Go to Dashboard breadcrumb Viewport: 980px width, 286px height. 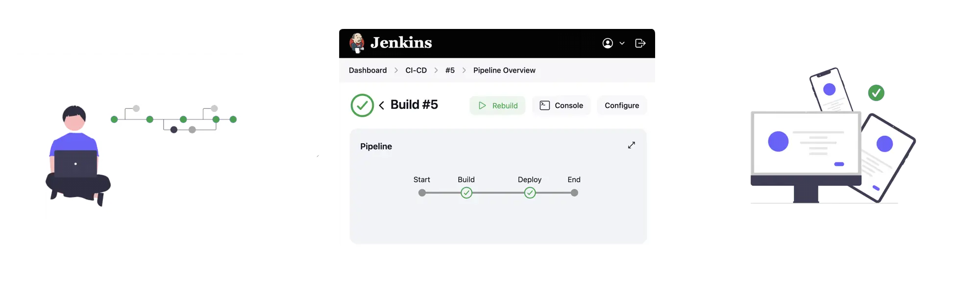(x=367, y=70)
